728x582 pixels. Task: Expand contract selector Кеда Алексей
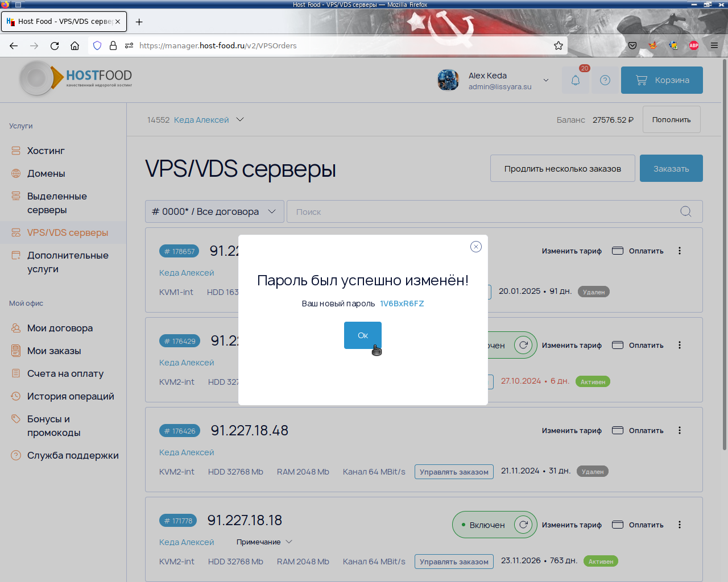pos(208,120)
